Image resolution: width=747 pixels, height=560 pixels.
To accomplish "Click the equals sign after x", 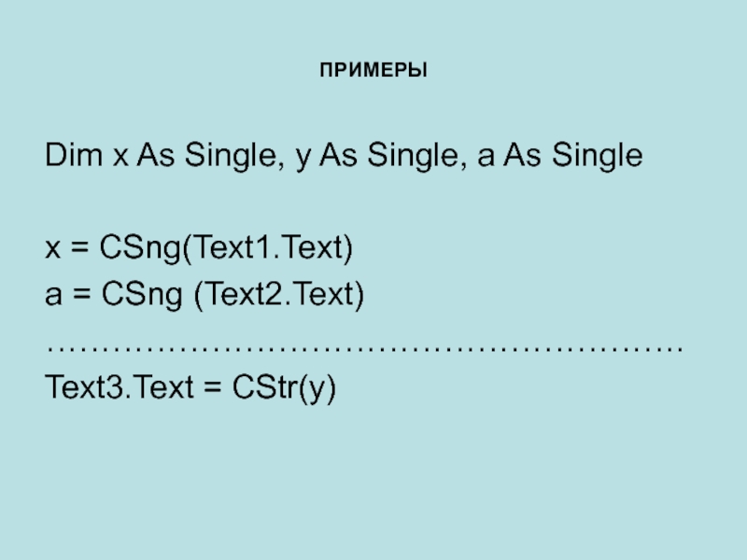I will coord(79,250).
